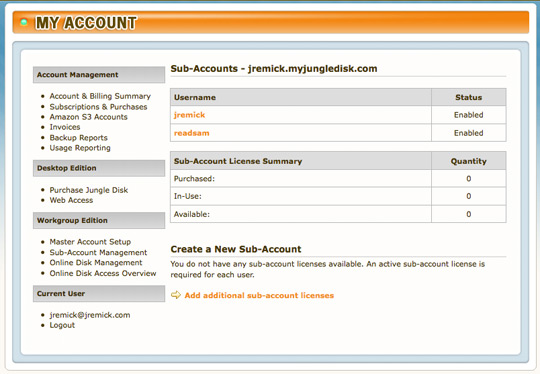540x374 pixels.
Task: Click Add additional sub-account licenses
Action: (259, 295)
